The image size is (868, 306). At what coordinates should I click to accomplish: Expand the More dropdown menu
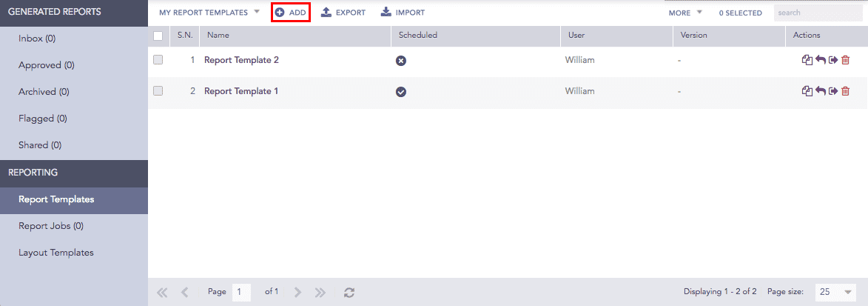click(684, 13)
